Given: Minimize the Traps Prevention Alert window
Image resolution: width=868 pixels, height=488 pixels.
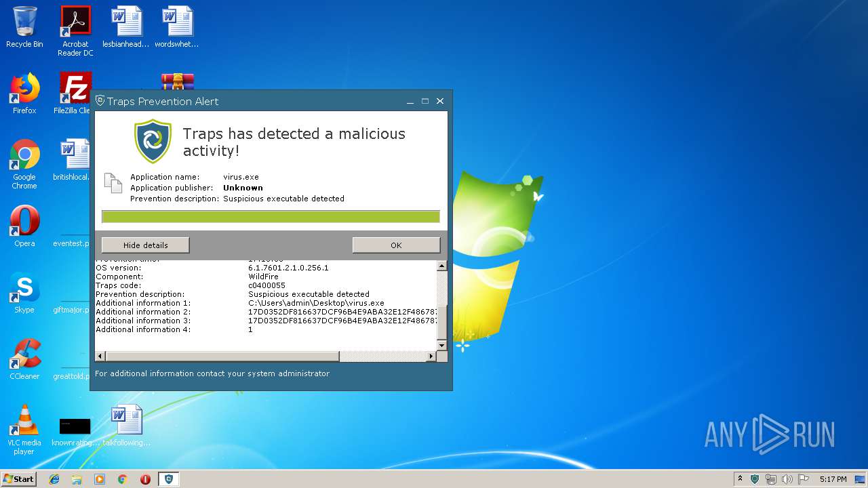Looking at the screenshot, I should coord(410,101).
